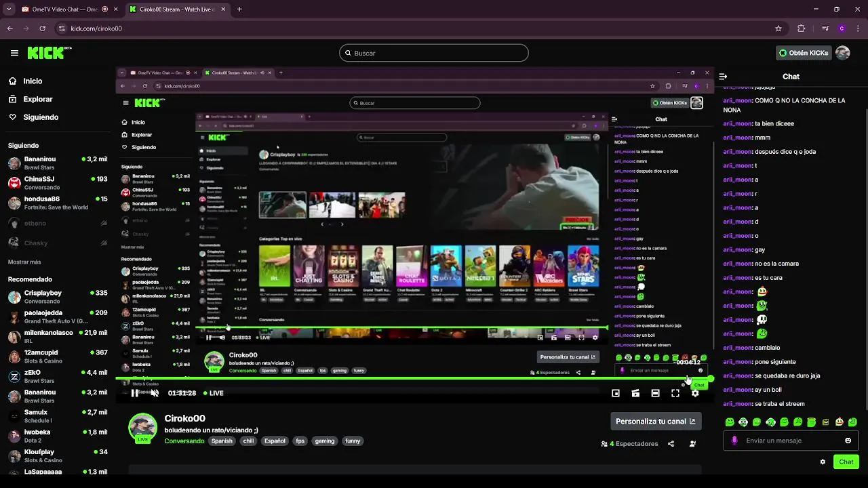This screenshot has width=868, height=488.
Task: Jump to LIVE in the player
Action: click(x=213, y=393)
